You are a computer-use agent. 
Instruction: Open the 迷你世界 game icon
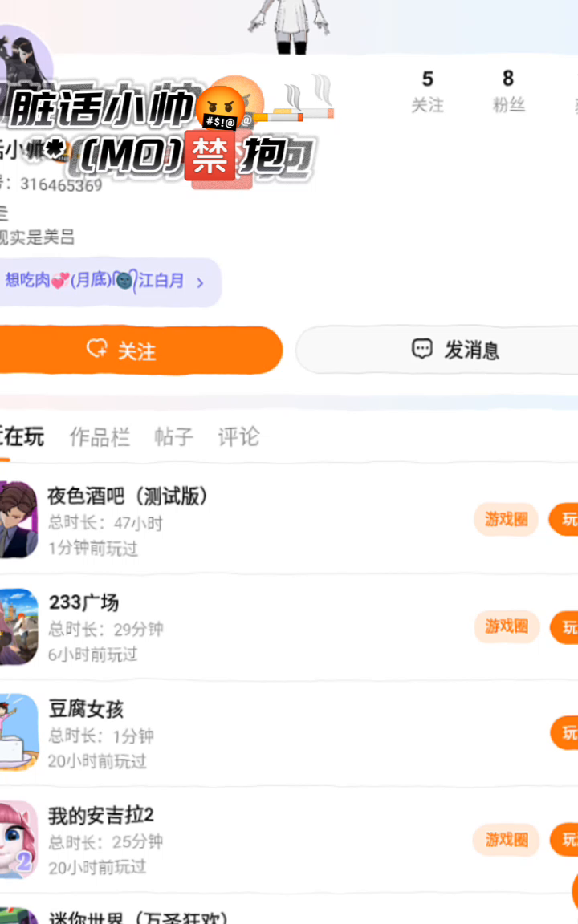[18, 916]
